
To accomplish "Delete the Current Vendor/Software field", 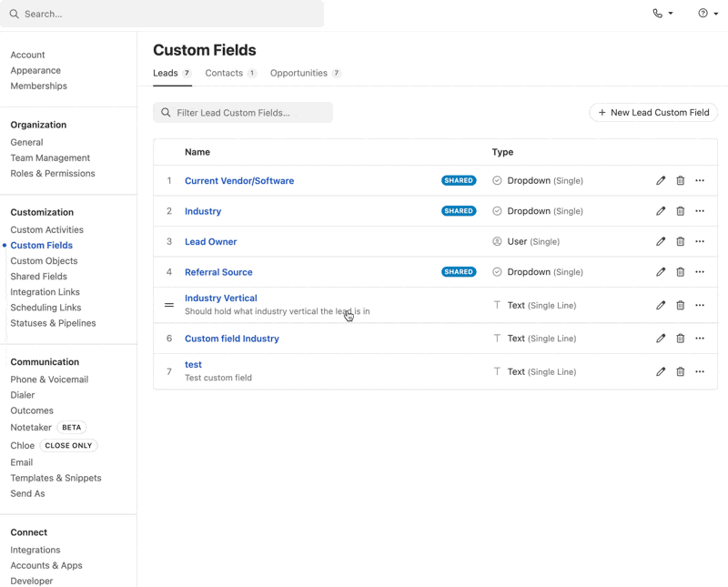I will click(680, 181).
